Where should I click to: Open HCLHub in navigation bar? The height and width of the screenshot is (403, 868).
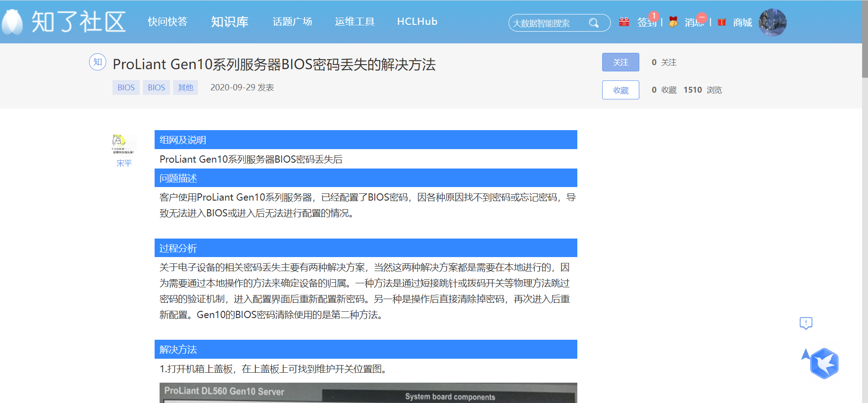click(417, 22)
